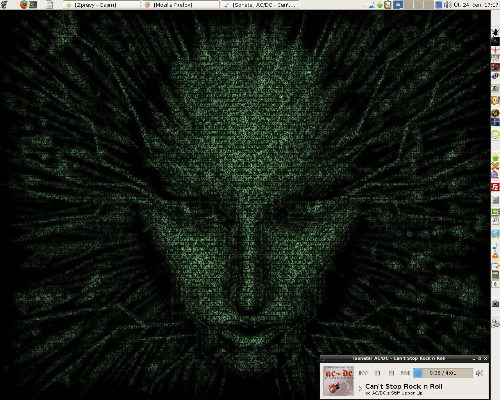The height and width of the screenshot is (400, 500).
Task: Open the terminal launcher beside Firefox
Action: click(x=33, y=5)
